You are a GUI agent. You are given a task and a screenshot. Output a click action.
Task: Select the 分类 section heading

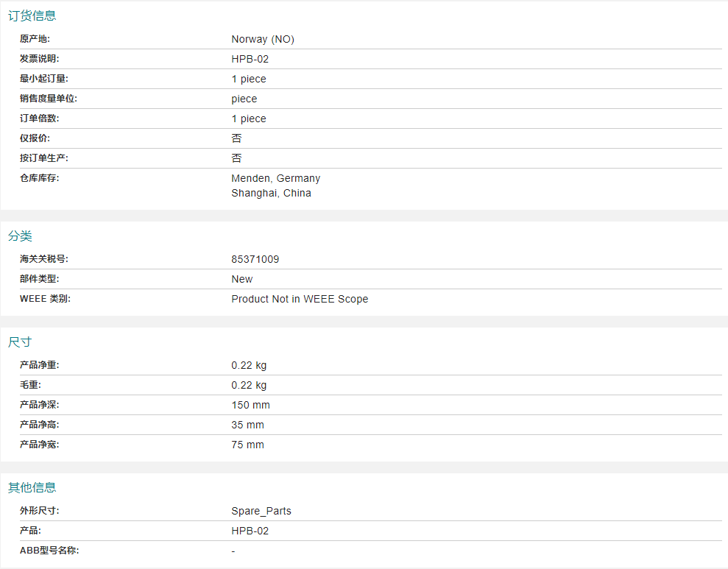[x=20, y=236]
